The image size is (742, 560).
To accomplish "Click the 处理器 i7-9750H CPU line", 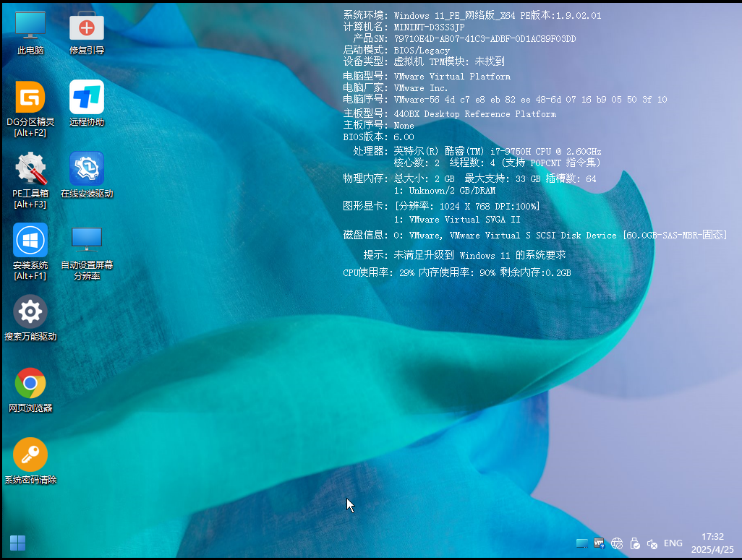I will 477,151.
